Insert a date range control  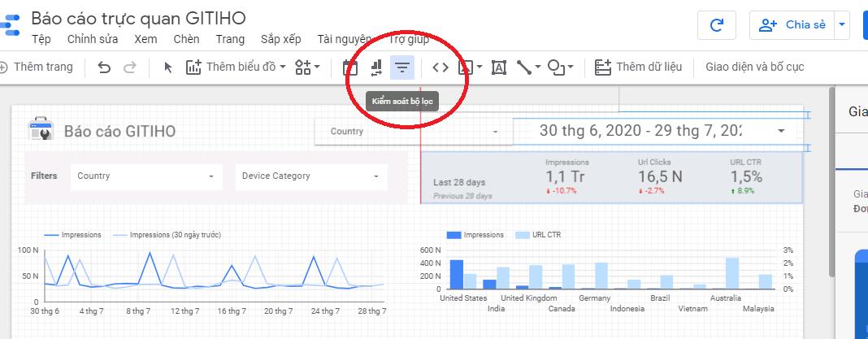pyautogui.click(x=349, y=67)
